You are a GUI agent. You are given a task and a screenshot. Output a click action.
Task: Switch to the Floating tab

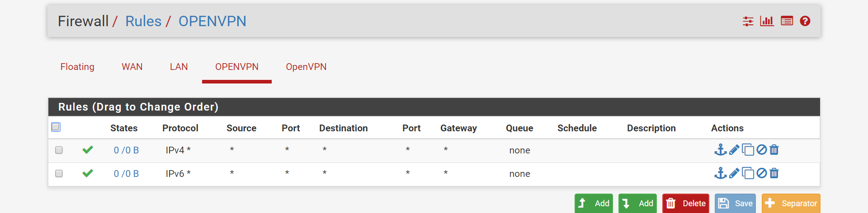(77, 67)
